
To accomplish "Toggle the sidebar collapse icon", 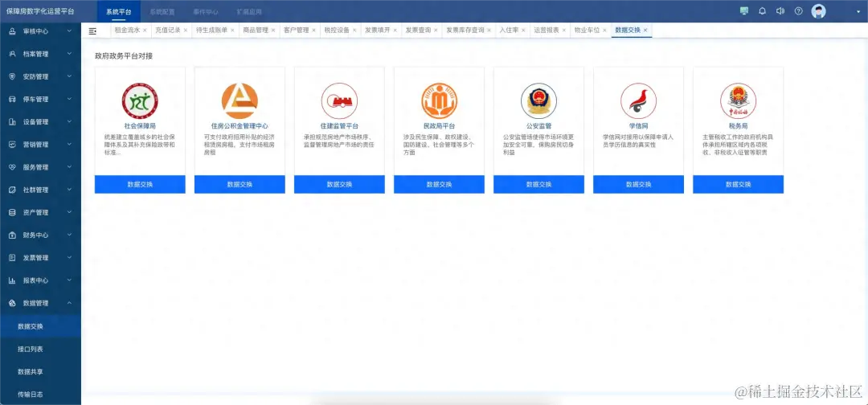I will (92, 31).
